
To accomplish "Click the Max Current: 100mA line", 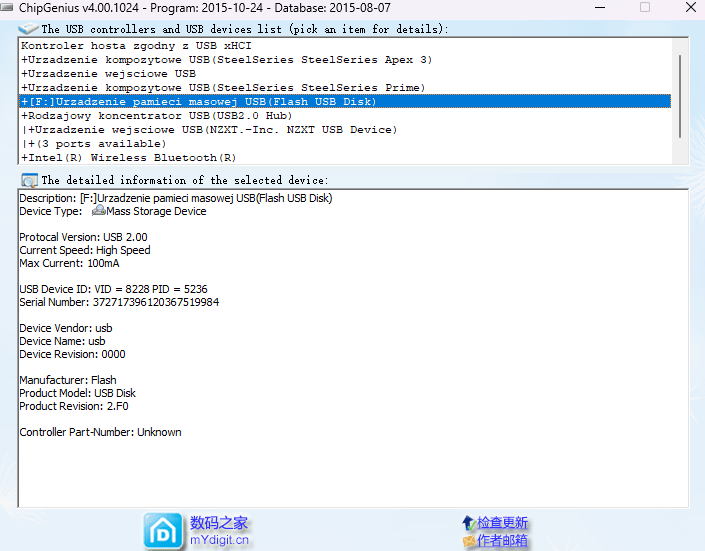I will [x=69, y=263].
